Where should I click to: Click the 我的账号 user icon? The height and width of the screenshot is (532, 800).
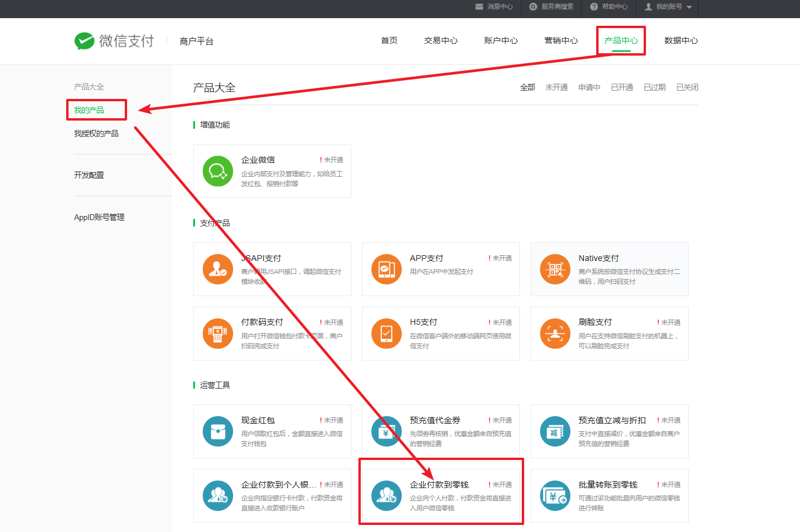tap(648, 6)
